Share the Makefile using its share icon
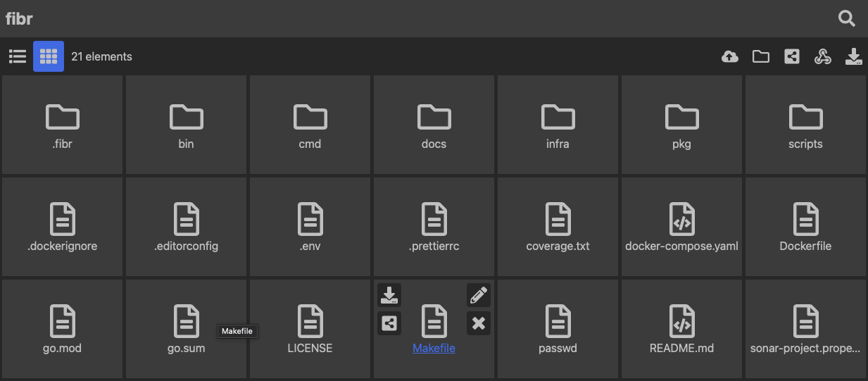The width and height of the screenshot is (868, 381). [x=389, y=323]
